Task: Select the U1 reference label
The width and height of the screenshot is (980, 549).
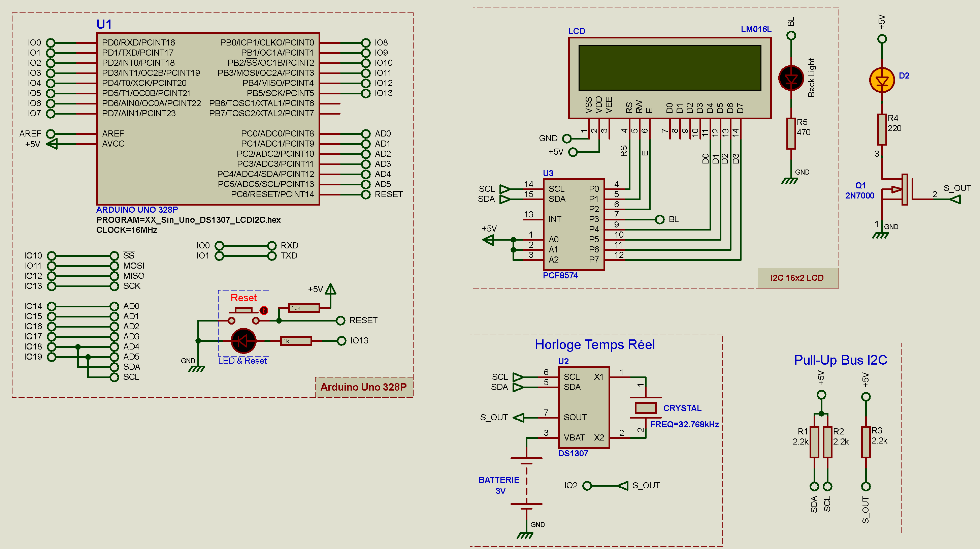Action: pos(104,24)
